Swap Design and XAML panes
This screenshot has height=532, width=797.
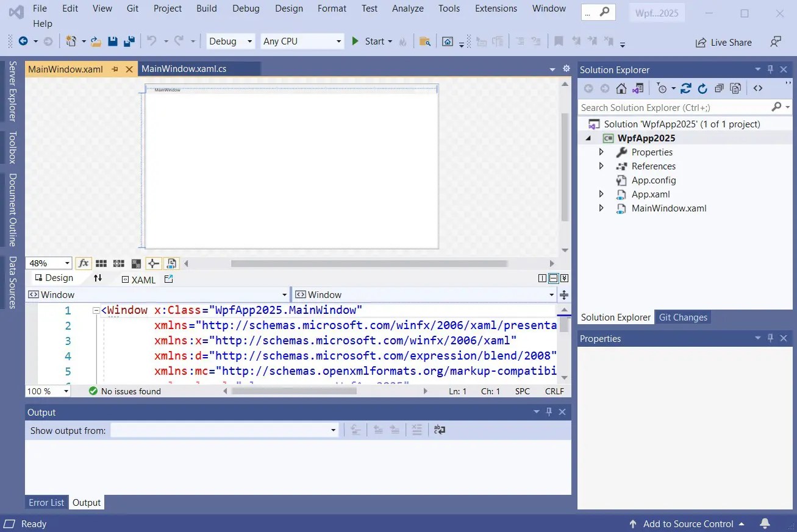pos(98,278)
